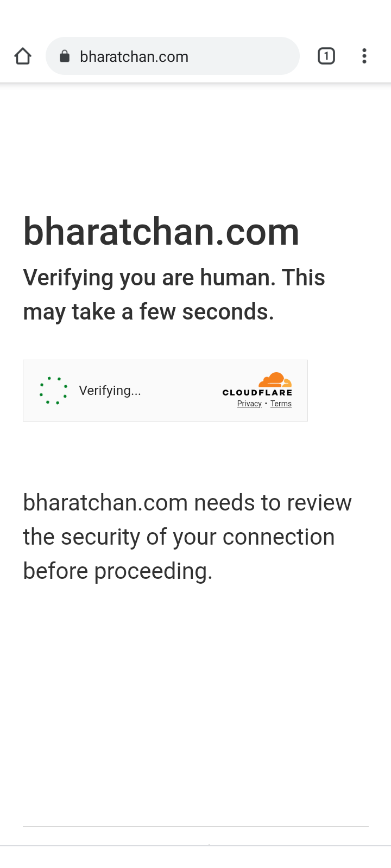Click the "may take a few seconds" line

[148, 312]
